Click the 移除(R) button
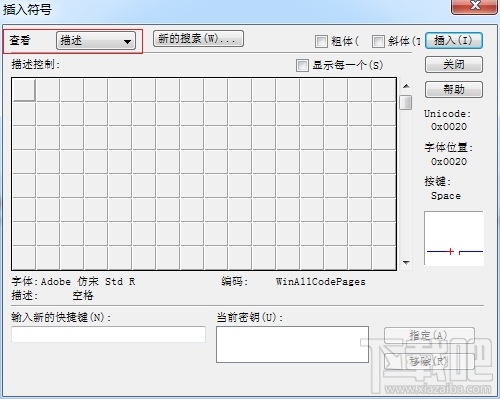 click(429, 361)
